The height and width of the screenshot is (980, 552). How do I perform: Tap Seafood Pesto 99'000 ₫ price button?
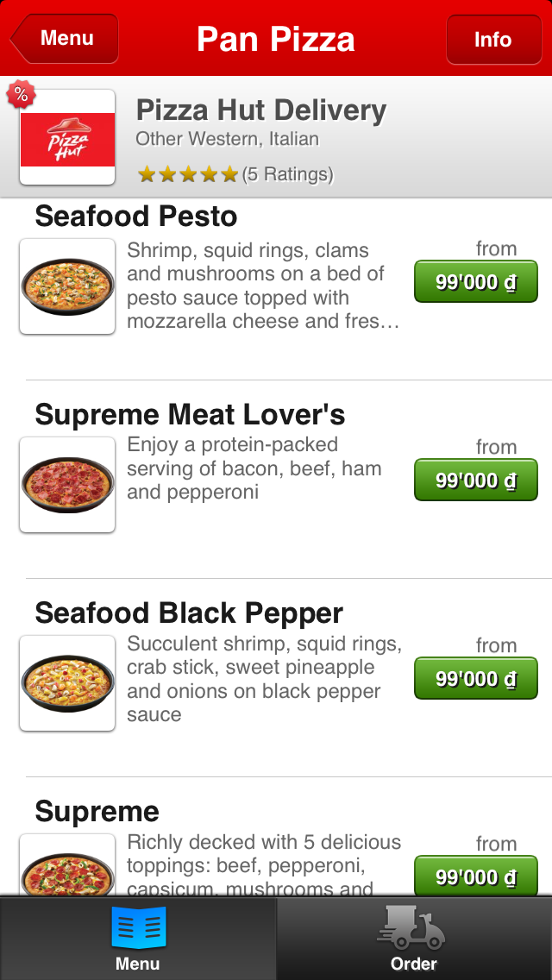tap(475, 282)
